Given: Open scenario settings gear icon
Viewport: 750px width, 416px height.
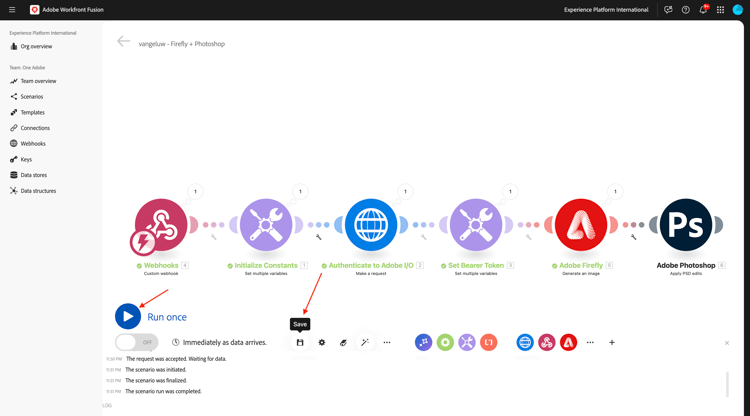Looking at the screenshot, I should 322,342.
